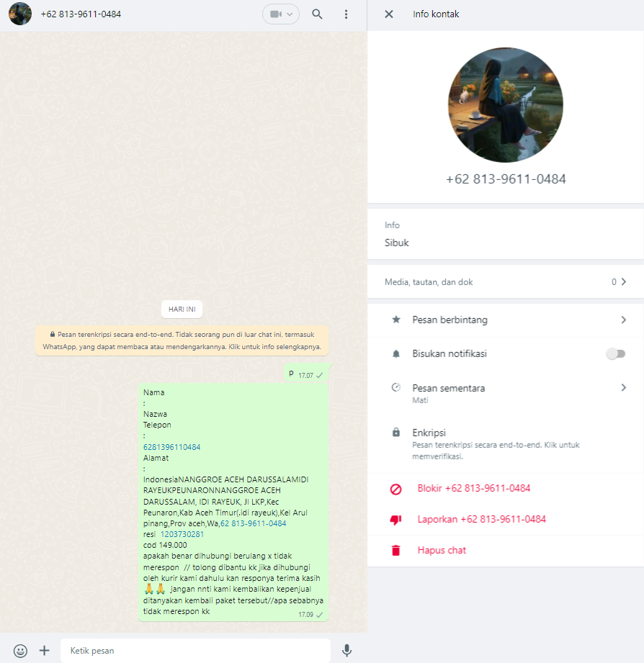This screenshot has height=663, width=644.
Task: Click the timer icon for Pesan sementara
Action: pyautogui.click(x=396, y=387)
